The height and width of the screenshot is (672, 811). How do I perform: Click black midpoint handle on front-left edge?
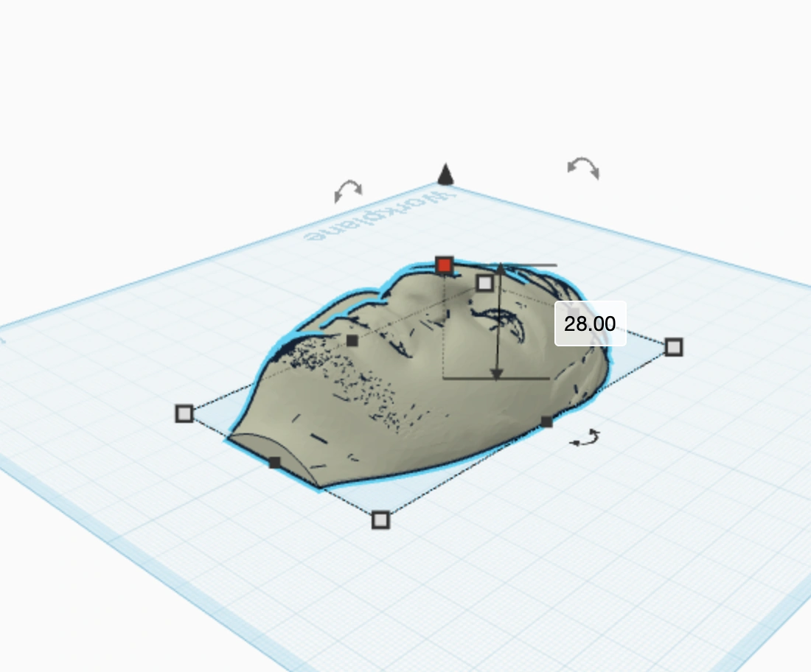tap(275, 463)
